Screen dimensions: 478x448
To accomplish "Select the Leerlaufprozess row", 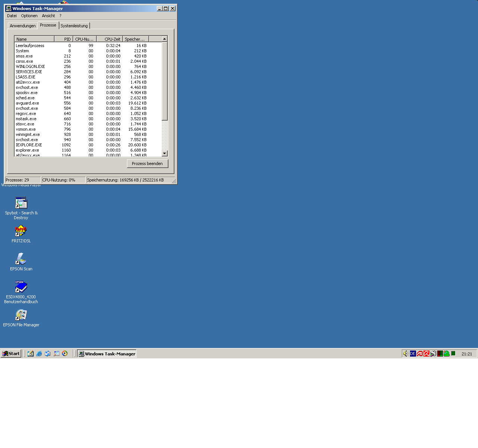I will pyautogui.click(x=88, y=46).
